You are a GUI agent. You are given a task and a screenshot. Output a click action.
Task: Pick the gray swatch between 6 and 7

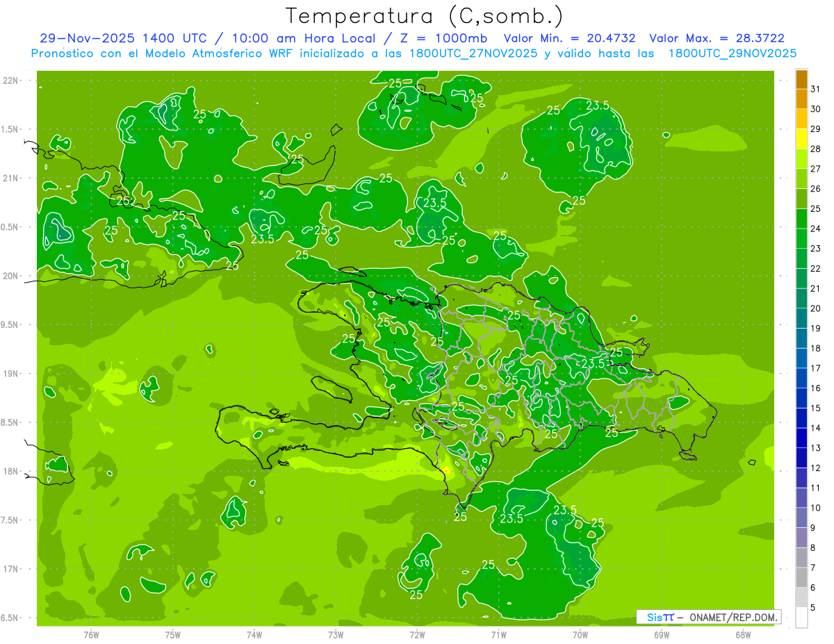coord(801,577)
